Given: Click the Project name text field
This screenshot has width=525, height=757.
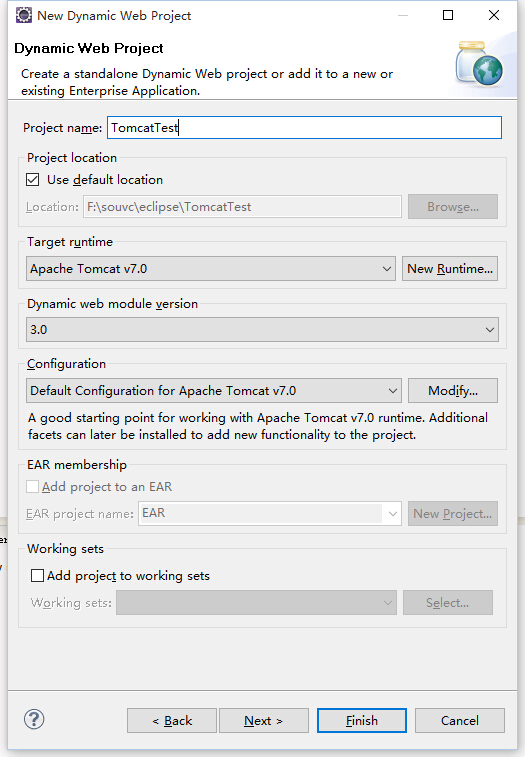Looking at the screenshot, I should 304,127.
